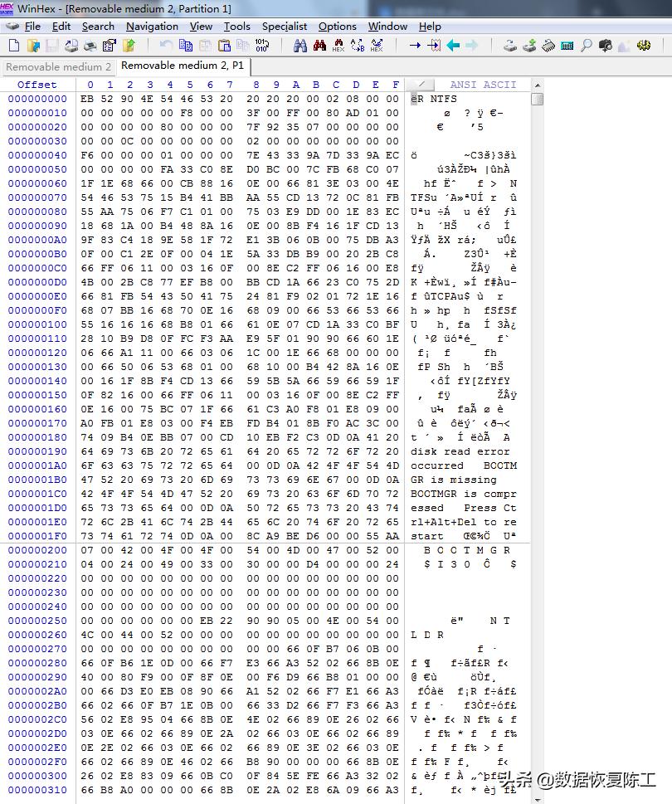Click offset 000001F0 in offset column
This screenshot has height=804, width=672.
point(37,536)
